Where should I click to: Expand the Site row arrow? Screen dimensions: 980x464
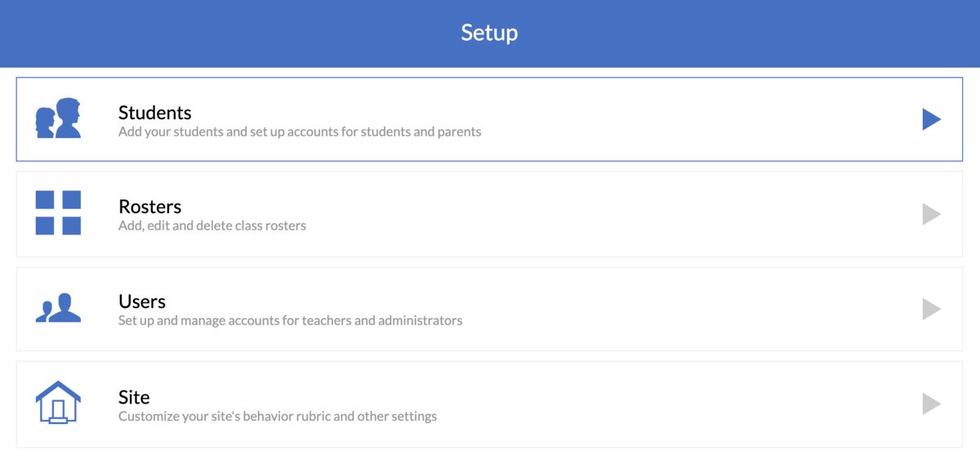[931, 404]
